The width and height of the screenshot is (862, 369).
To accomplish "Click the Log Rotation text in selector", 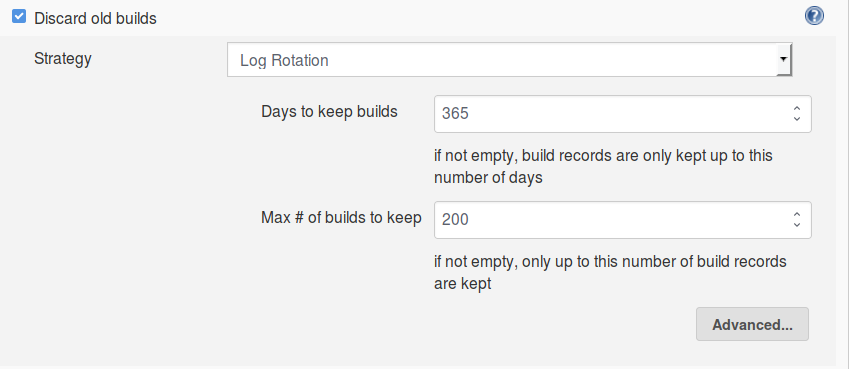I will pos(284,60).
